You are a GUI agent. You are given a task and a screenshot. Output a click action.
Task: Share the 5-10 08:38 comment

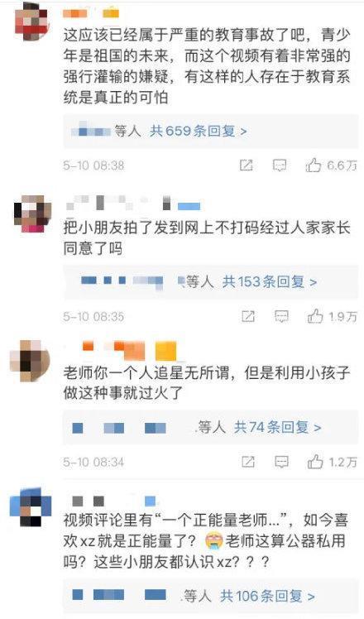[x=246, y=165]
